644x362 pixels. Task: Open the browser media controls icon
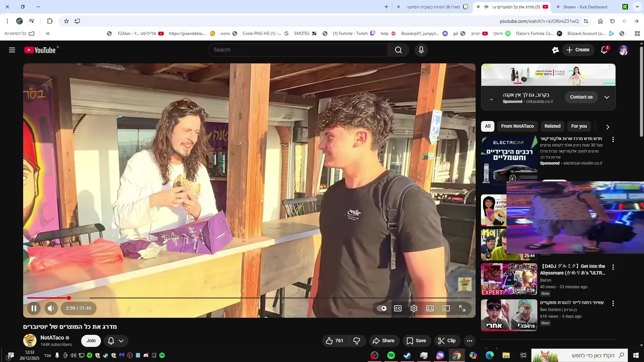click(x=32, y=21)
